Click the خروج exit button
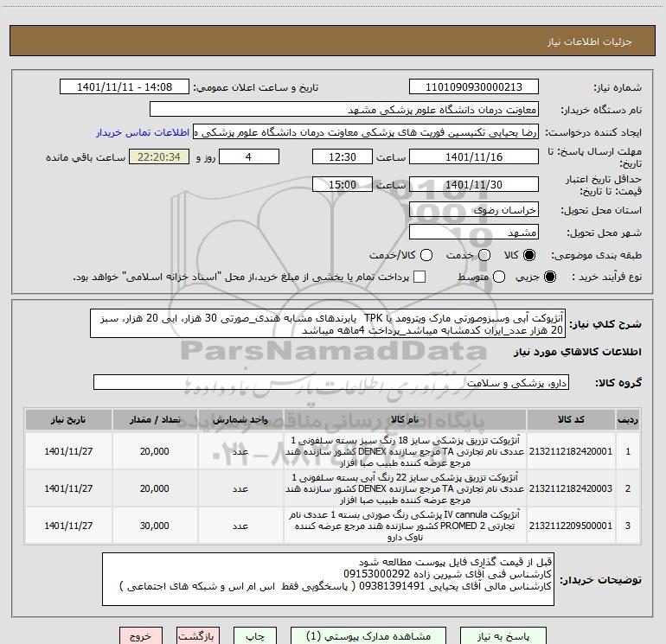Viewport: 666px width, 644px height. click(141, 636)
